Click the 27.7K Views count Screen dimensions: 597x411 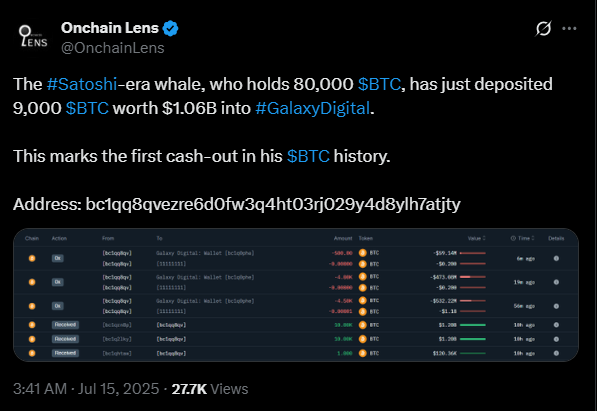tap(210, 389)
